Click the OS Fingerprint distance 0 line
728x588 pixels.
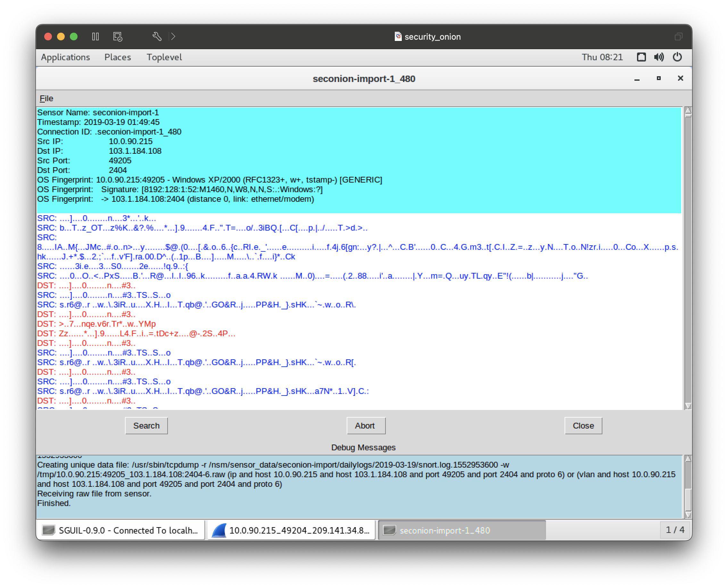pos(176,199)
